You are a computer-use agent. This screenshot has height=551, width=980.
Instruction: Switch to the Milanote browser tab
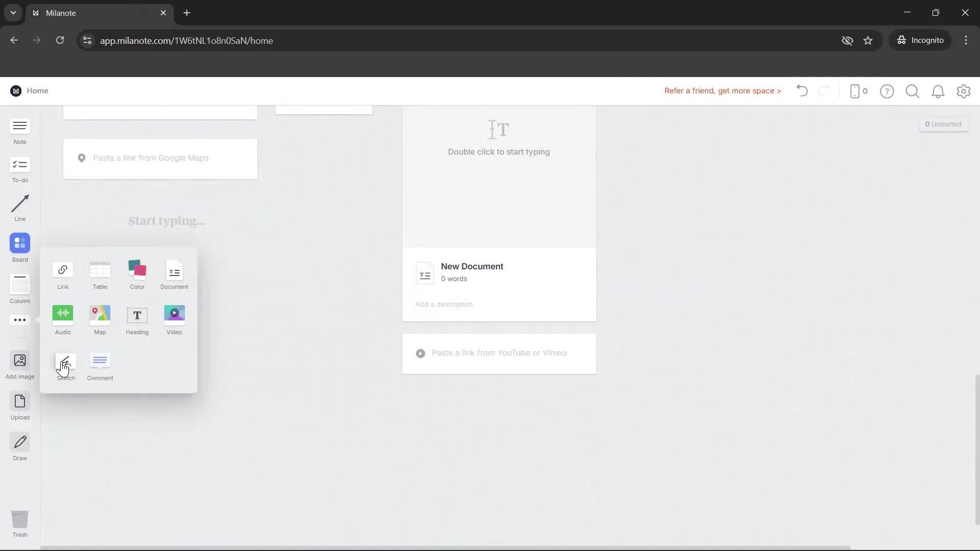[x=82, y=13]
